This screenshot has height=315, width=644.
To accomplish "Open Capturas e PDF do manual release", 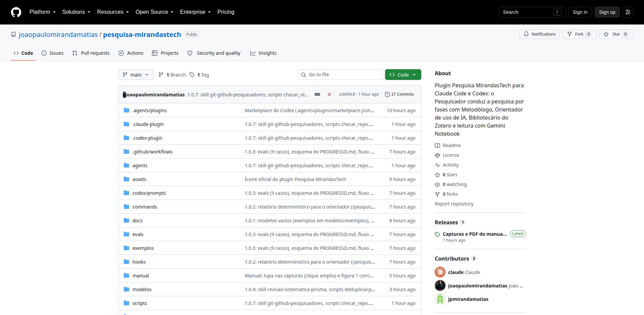I will [x=475, y=234].
